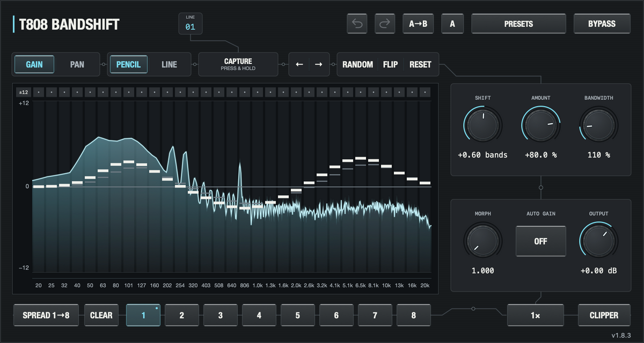Click FLIP to invert curve
This screenshot has height=343, width=644.
click(390, 64)
